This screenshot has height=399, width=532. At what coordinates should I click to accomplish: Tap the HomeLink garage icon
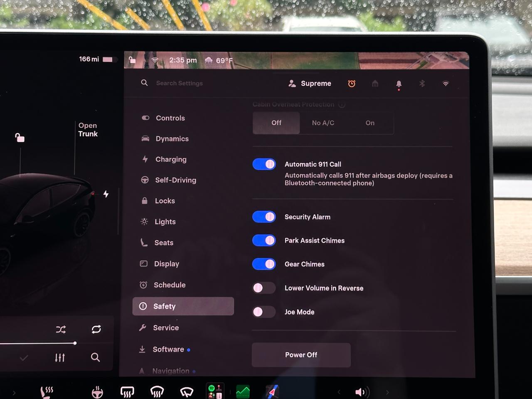(375, 84)
